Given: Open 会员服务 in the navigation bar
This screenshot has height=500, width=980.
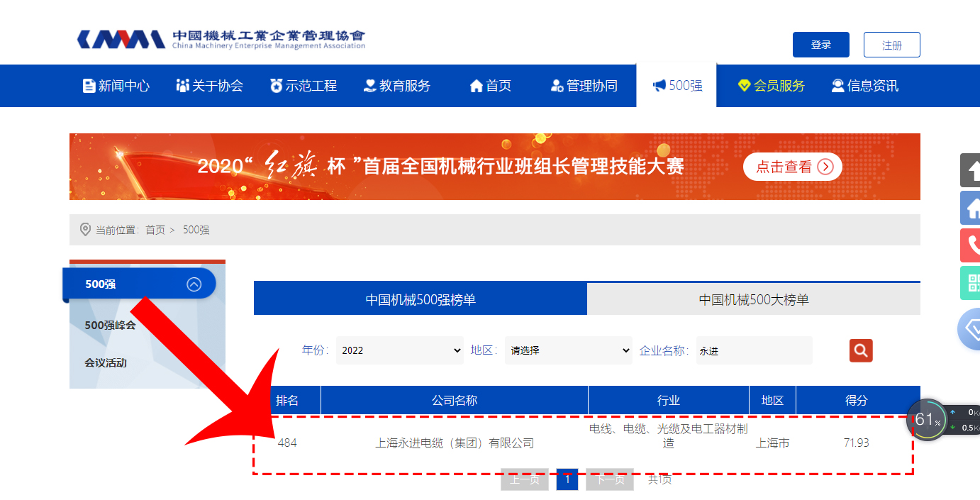Looking at the screenshot, I should (x=771, y=86).
